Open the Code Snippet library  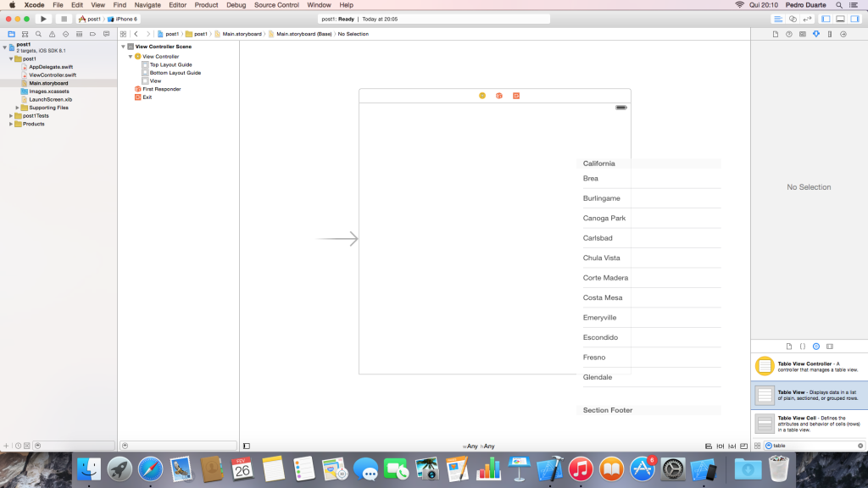[x=803, y=347]
